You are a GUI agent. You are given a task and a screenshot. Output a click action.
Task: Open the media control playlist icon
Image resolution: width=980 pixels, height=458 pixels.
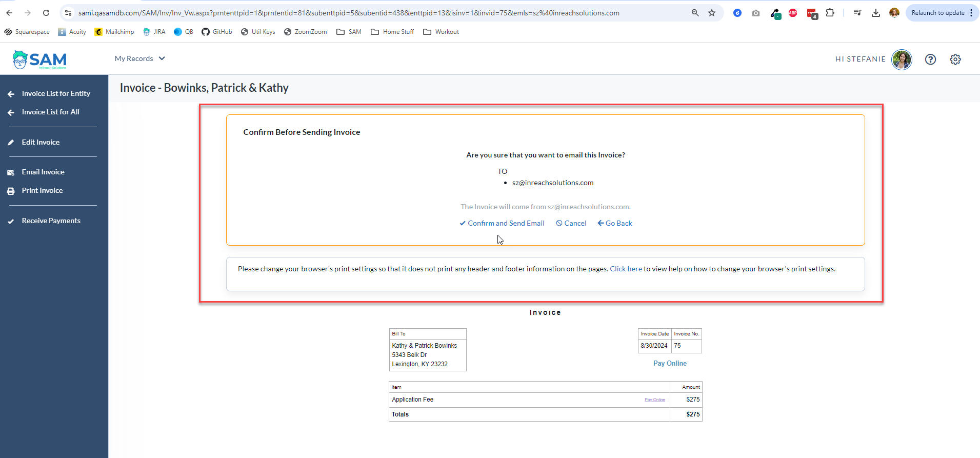[857, 13]
